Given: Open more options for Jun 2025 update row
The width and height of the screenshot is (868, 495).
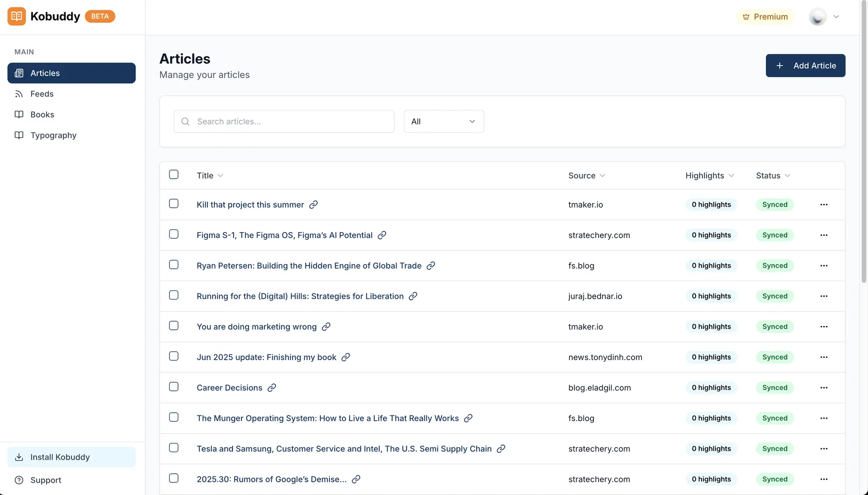Looking at the screenshot, I should (824, 357).
